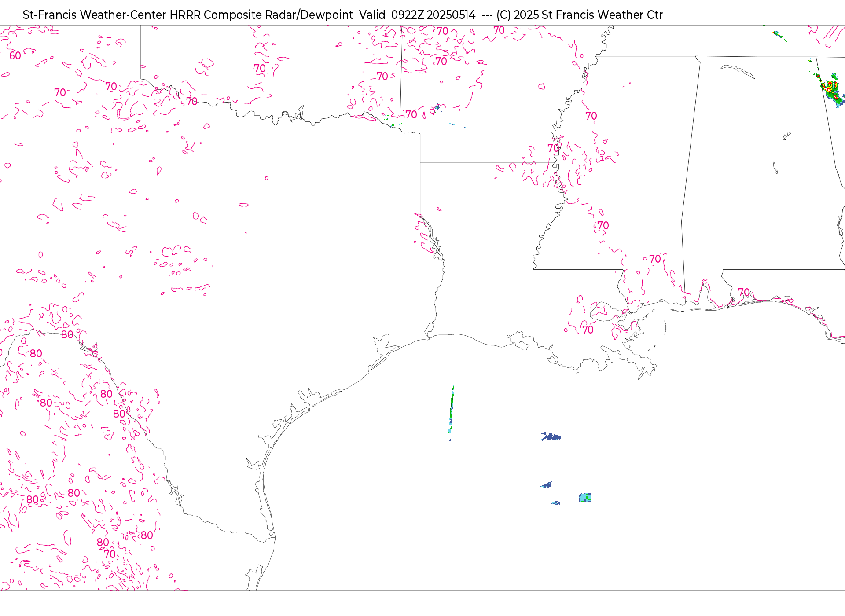Click the red-yellow storm cluster on Georgia border
The height and width of the screenshot is (616, 845).
coord(830,89)
